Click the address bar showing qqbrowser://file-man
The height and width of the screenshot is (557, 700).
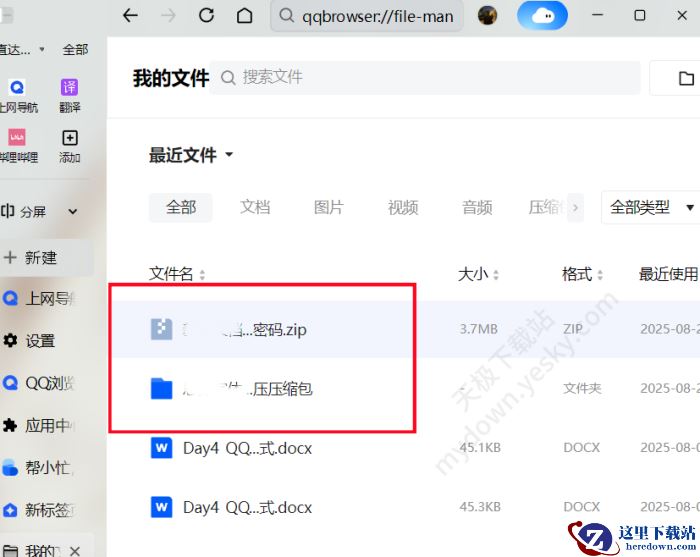pyautogui.click(x=367, y=16)
